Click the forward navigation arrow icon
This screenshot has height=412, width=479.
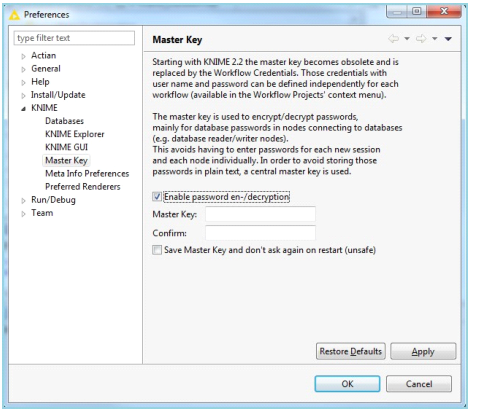point(421,39)
